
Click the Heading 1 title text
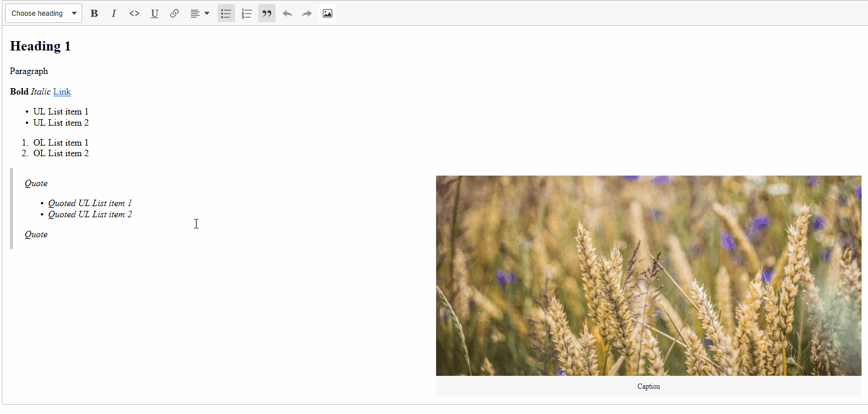[40, 46]
